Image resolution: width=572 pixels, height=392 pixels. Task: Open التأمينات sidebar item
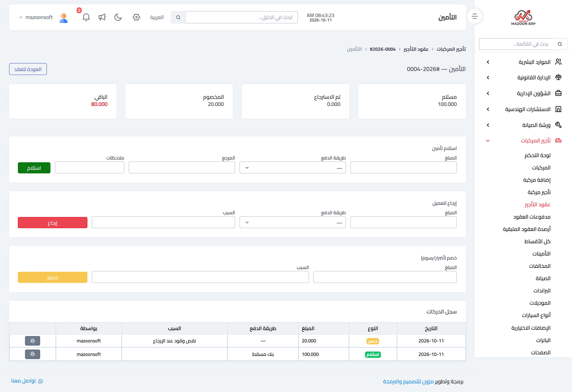(541, 254)
